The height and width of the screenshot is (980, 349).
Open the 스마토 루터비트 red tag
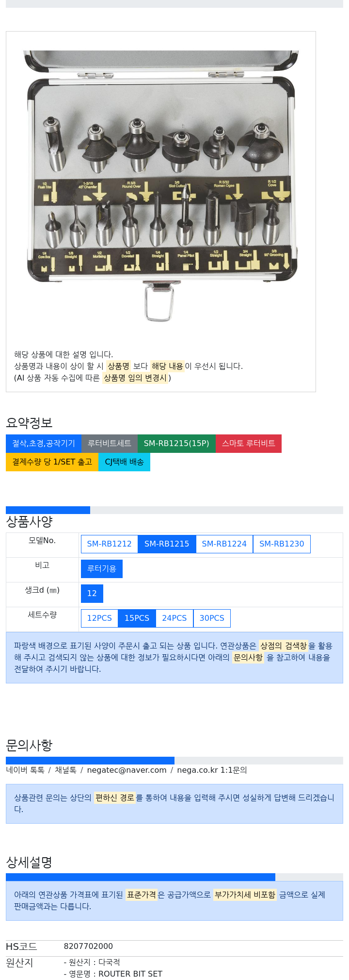point(249,443)
